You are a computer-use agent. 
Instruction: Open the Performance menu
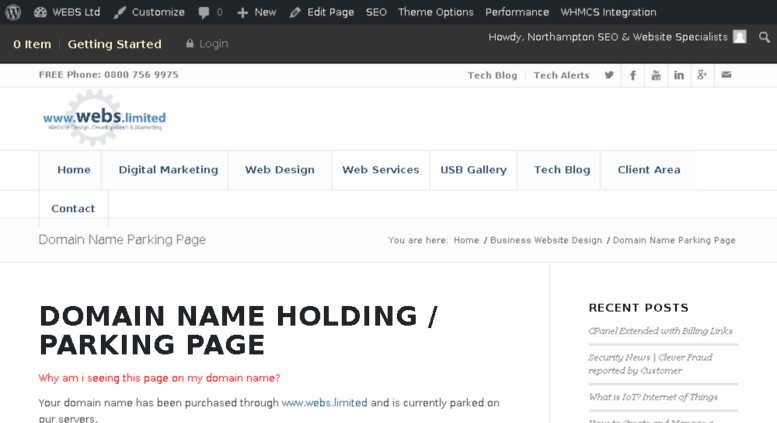[x=517, y=12]
